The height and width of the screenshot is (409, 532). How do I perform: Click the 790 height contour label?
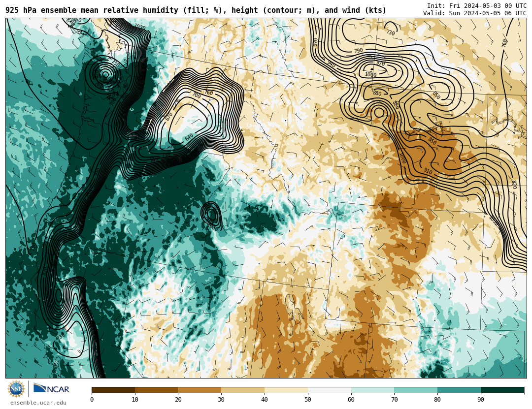point(358,51)
